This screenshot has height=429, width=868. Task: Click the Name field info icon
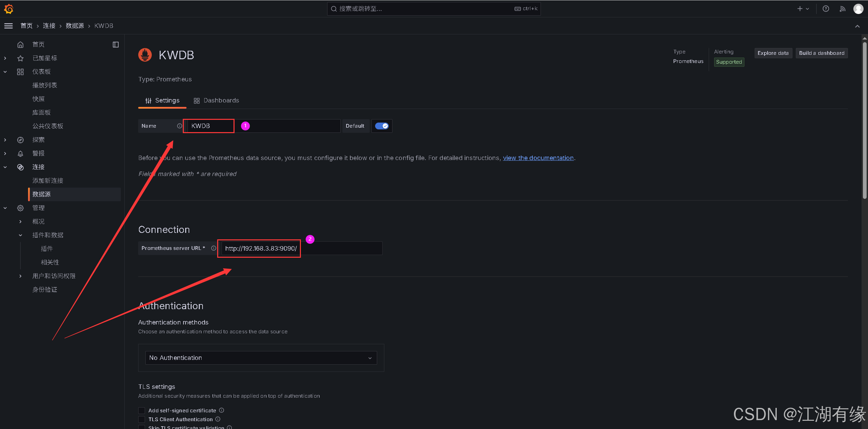(x=179, y=126)
